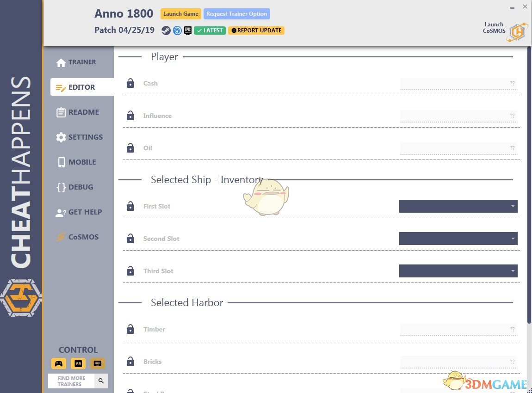Click the Find More Trainers search field
532x393 pixels.
[x=72, y=381]
